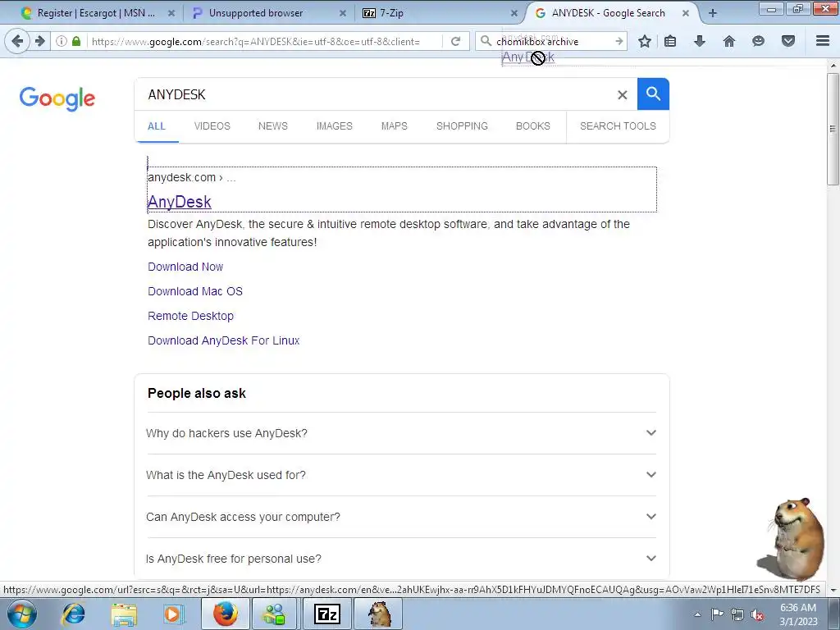Bookmark this page with star icon
Image resolution: width=840 pixels, height=630 pixels.
click(x=645, y=41)
